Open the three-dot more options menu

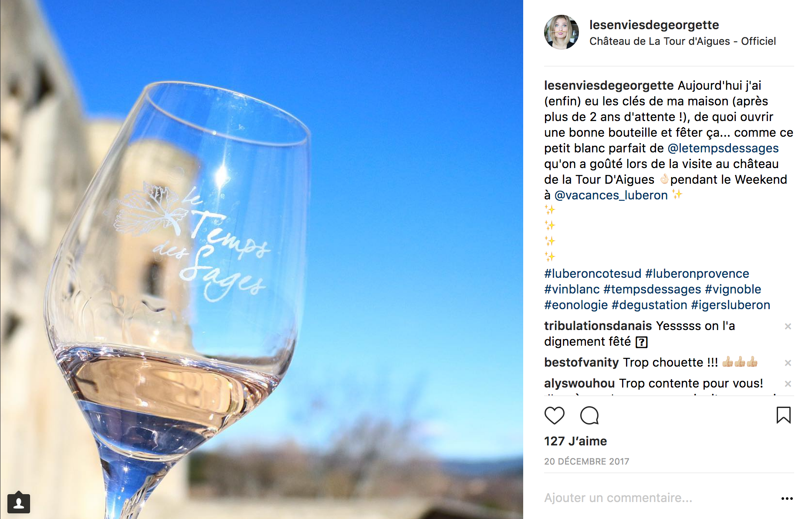click(787, 499)
